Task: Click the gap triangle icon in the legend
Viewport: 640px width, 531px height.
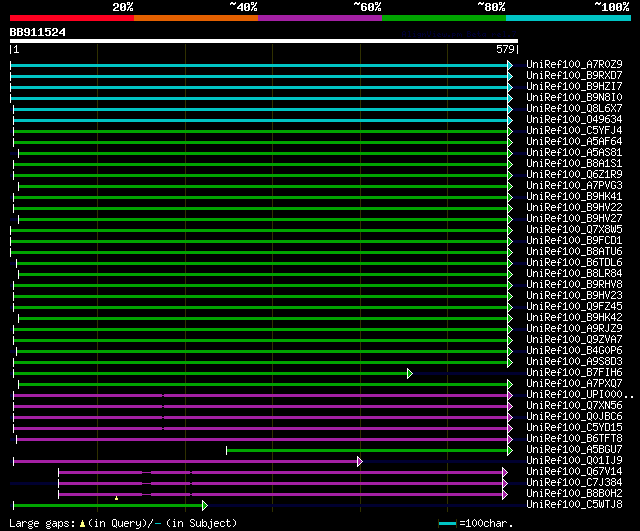Action: click(84, 523)
